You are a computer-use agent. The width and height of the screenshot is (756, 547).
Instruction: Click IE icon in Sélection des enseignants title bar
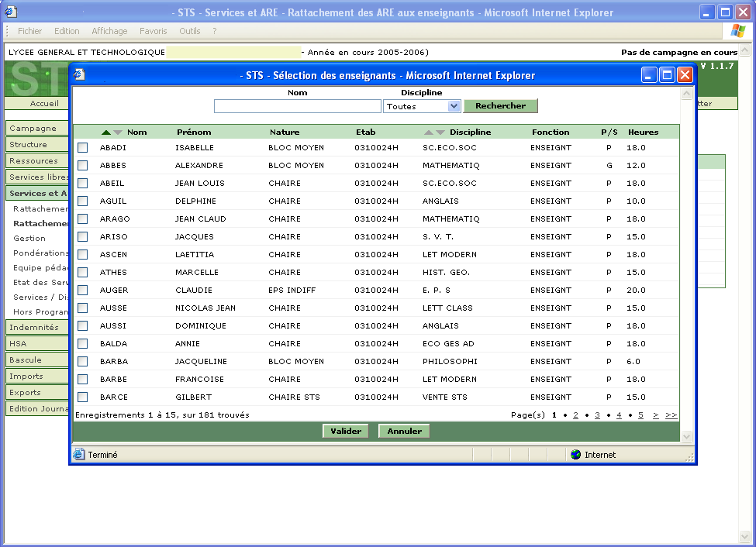tap(80, 75)
